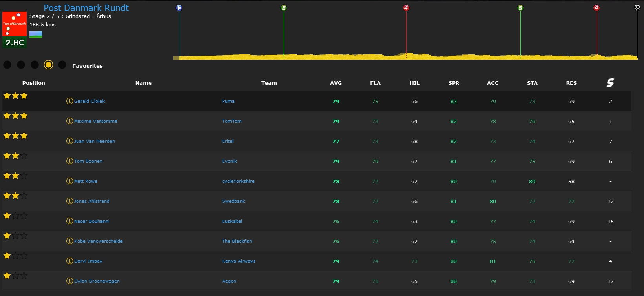The image size is (644, 296).
Task: Sort table by Name column
Action: tap(144, 83)
